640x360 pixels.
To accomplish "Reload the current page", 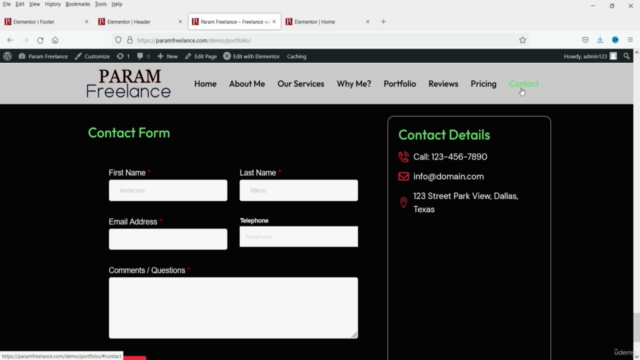I will coord(40,40).
